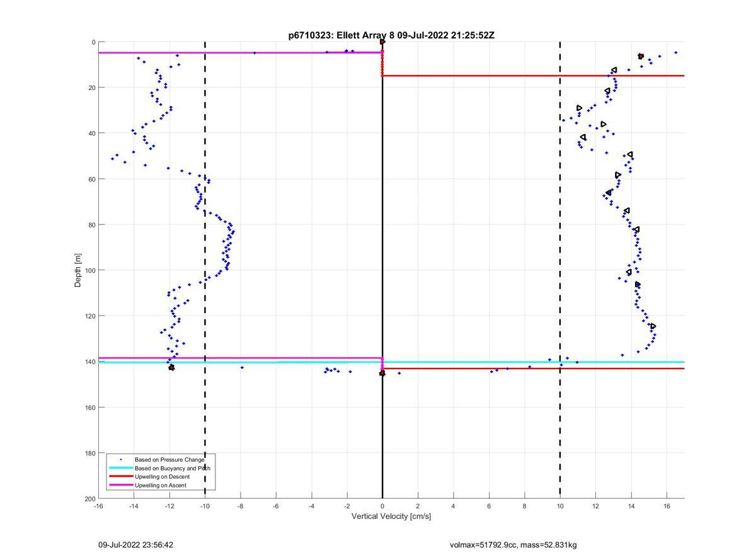Select the 'Upwelling on Descent' legend entry

click(162, 477)
